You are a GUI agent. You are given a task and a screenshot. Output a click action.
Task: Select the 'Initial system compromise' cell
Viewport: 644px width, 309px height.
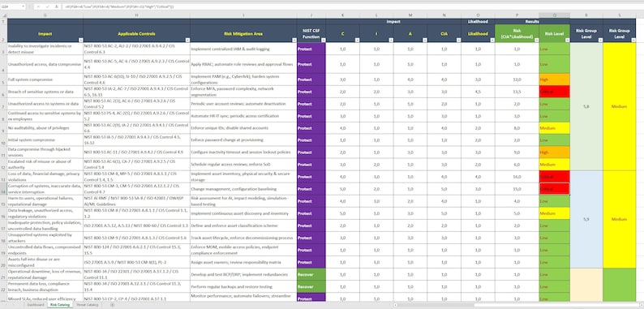45,140
